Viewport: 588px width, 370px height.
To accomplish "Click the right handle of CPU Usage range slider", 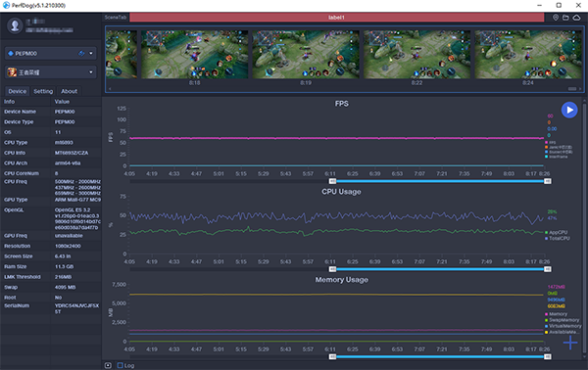I will tap(548, 269).
